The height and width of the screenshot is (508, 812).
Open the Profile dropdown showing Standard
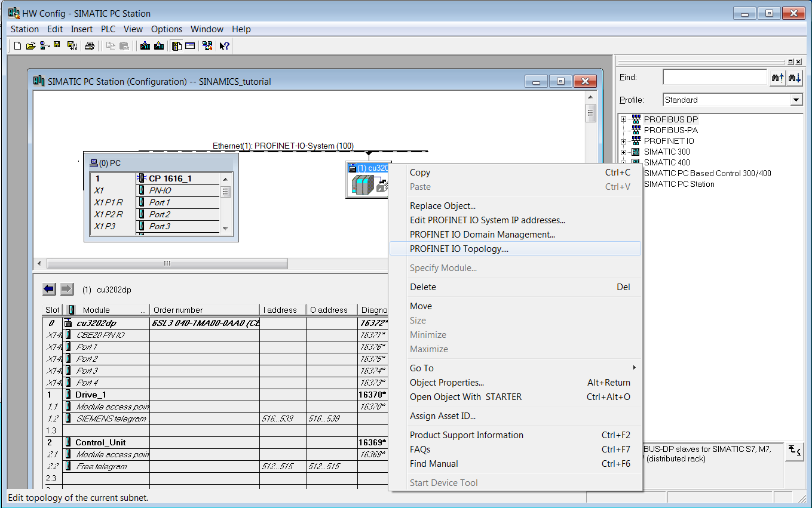[x=796, y=100]
